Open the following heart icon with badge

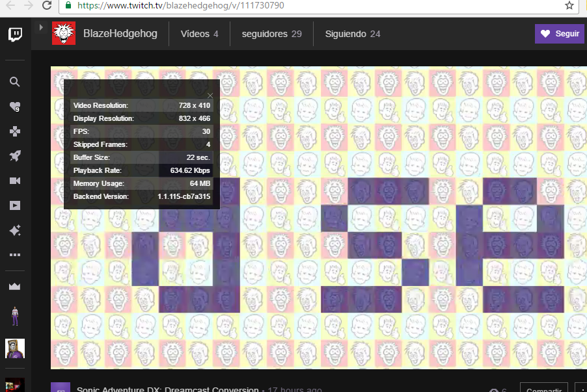(14, 107)
